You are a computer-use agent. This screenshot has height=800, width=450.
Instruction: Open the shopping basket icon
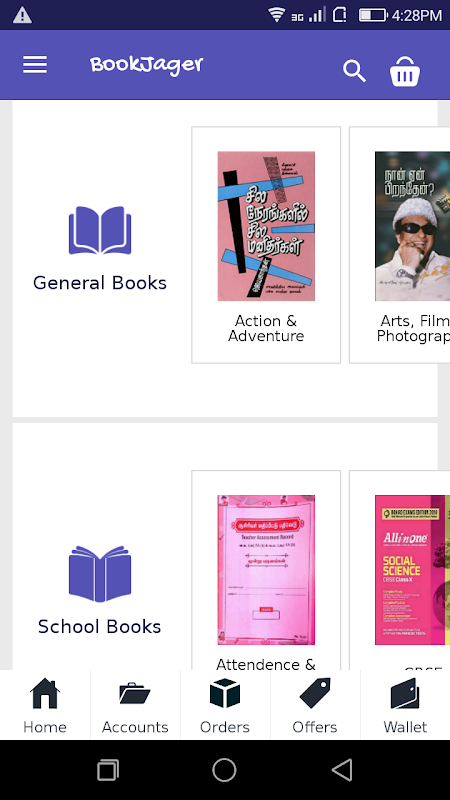pyautogui.click(x=405, y=70)
